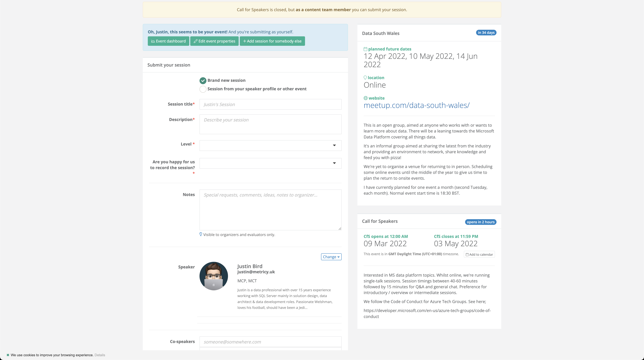Select the Brand new session option
Viewport: 644px width, 360px height.
click(x=203, y=81)
